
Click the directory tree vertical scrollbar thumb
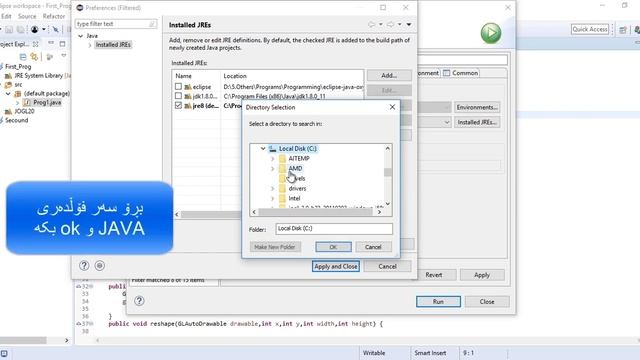click(x=387, y=172)
